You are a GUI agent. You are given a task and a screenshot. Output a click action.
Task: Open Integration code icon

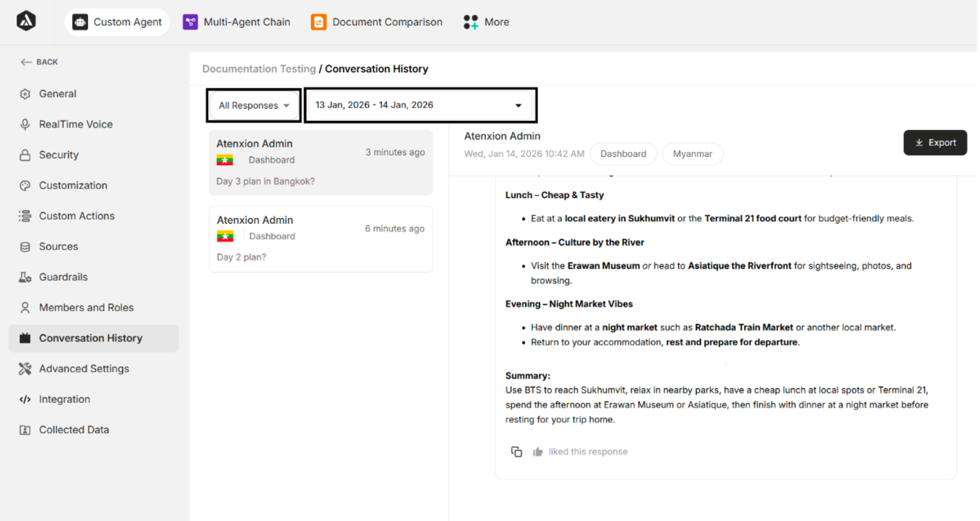(x=25, y=399)
